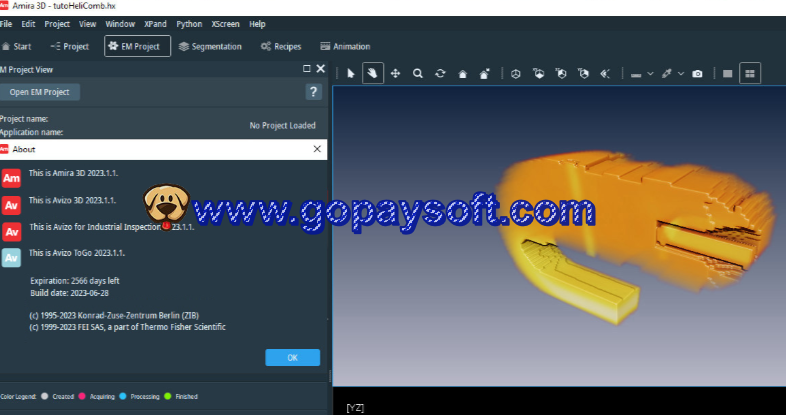Switch to the Start workroom tab
The height and width of the screenshot is (415, 786).
pos(16,47)
